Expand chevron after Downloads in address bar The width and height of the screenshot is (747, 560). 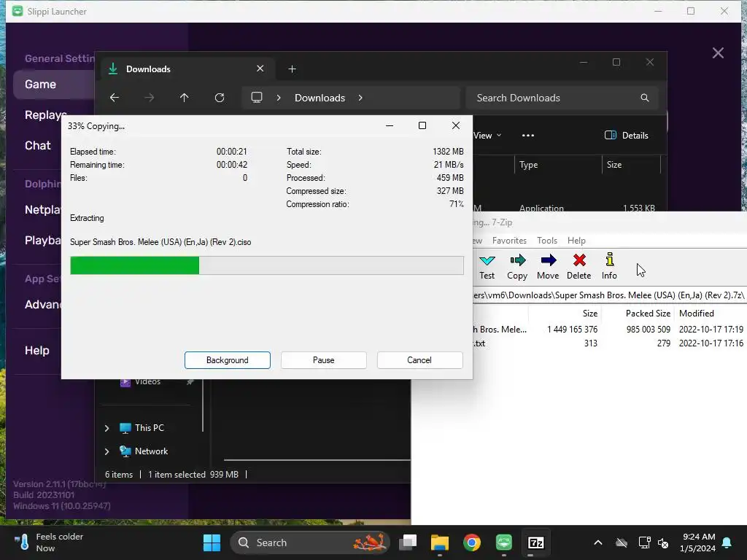click(x=360, y=98)
